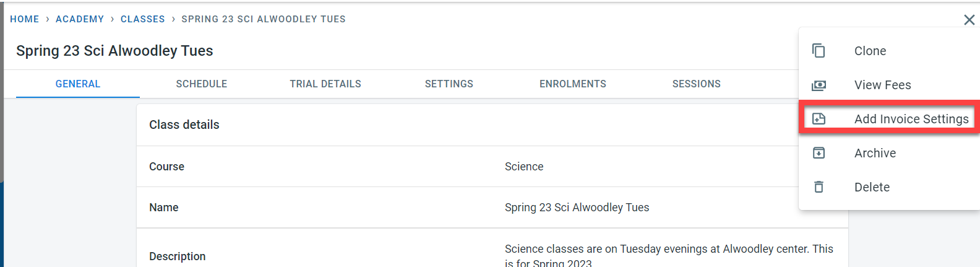The image size is (980, 267).
Task: Choose Archive from the menu
Action: [875, 153]
